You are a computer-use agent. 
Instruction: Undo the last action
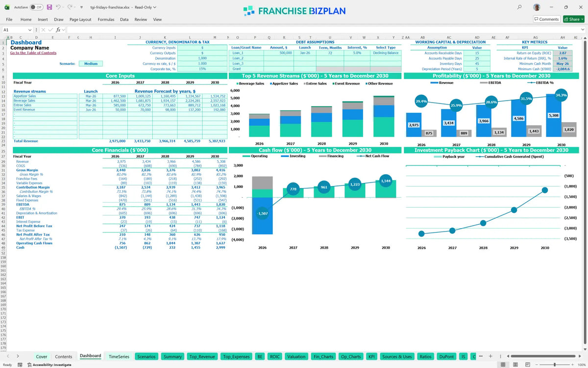pyautogui.click(x=58, y=7)
